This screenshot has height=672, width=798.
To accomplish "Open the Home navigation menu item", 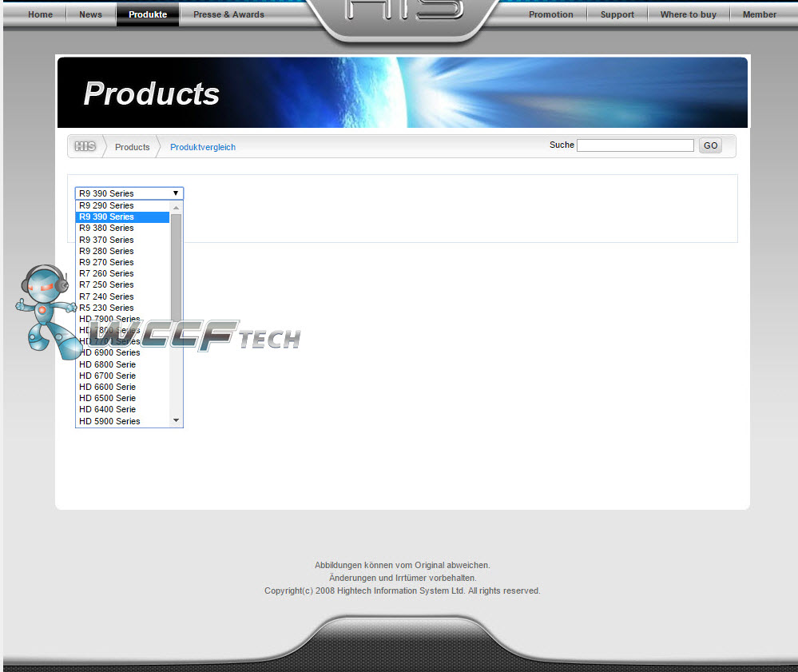I will pyautogui.click(x=40, y=14).
